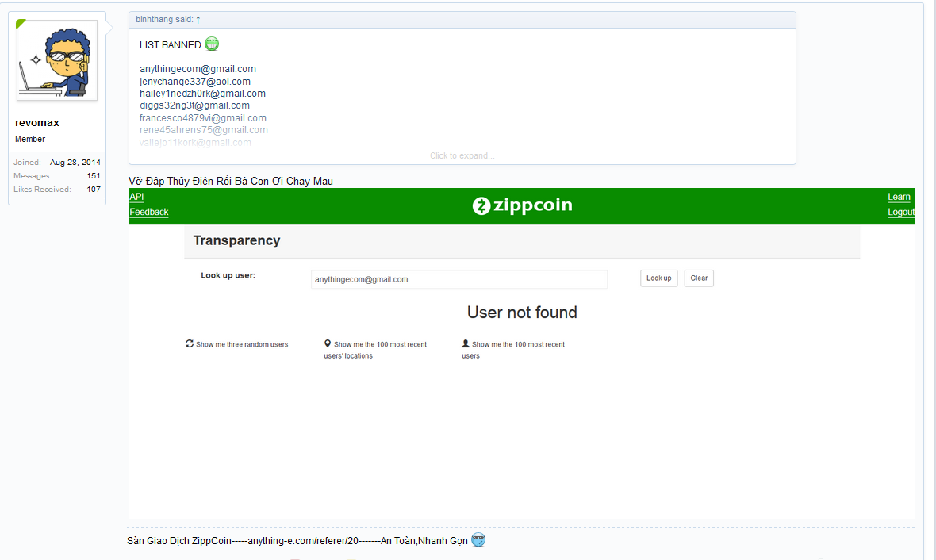Click the 'Transparency' heading text
Viewport: 936px width, 560px height.
[237, 240]
